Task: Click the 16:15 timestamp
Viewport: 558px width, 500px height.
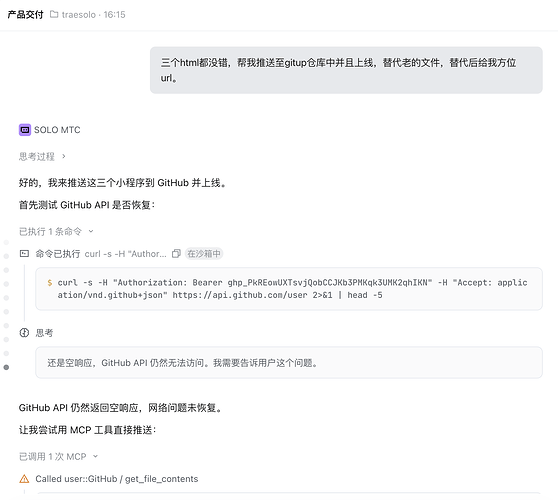Action: [x=114, y=15]
